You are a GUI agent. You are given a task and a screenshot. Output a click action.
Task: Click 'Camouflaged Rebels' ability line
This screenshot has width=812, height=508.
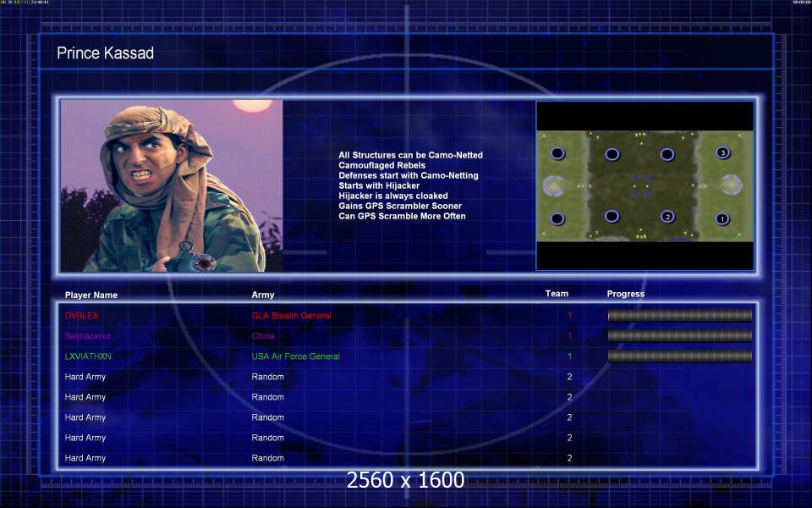(381, 165)
